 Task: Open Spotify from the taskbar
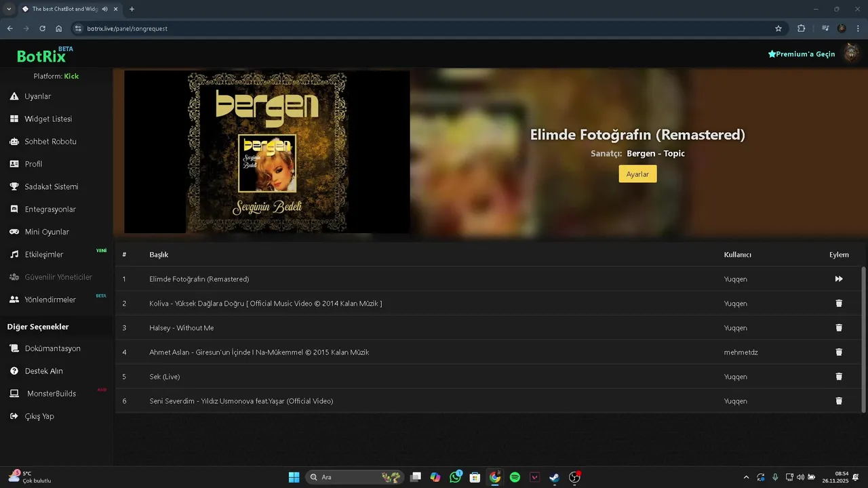click(515, 477)
